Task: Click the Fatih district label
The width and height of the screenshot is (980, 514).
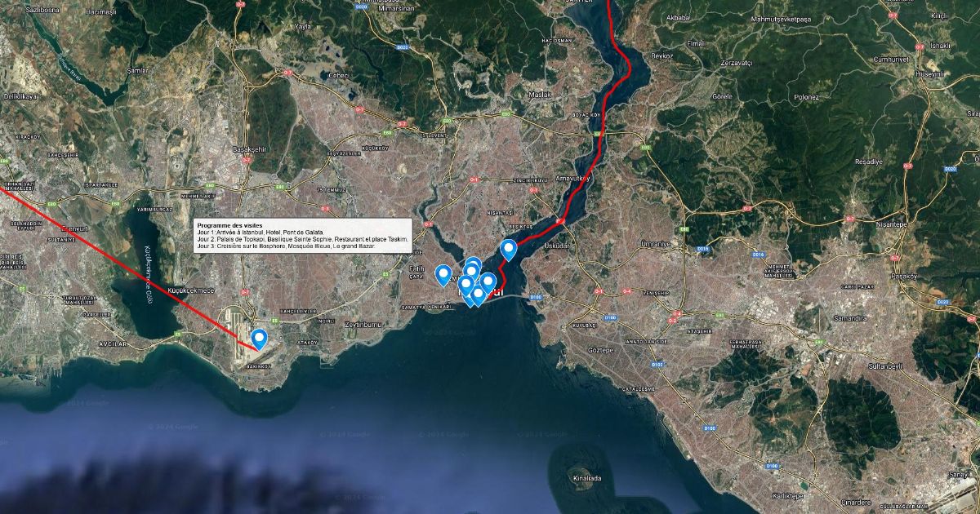Action: coord(416,268)
